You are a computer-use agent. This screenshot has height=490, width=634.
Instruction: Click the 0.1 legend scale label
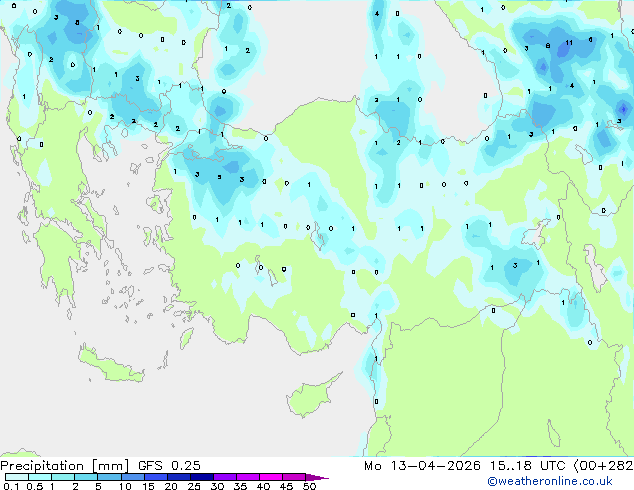[11, 486]
